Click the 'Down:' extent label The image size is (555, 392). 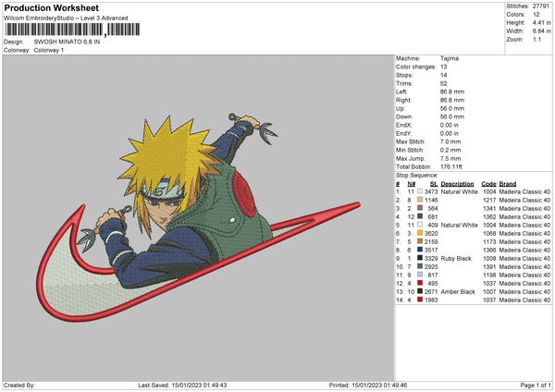tap(404, 116)
